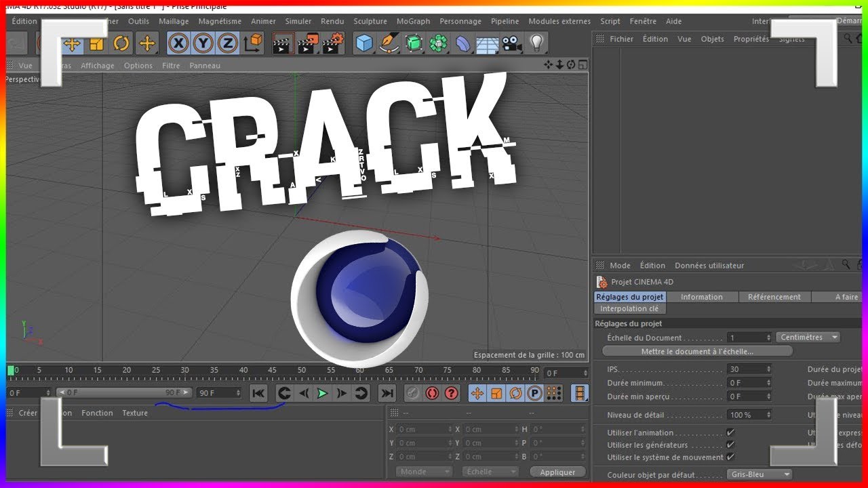This screenshot has width=868, height=488.
Task: Add a floor environment object
Action: pos(488,44)
